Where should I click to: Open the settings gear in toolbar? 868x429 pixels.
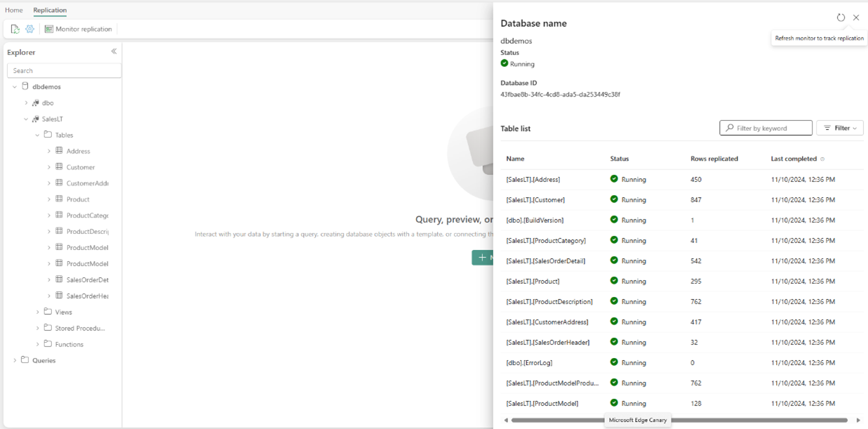[29, 29]
